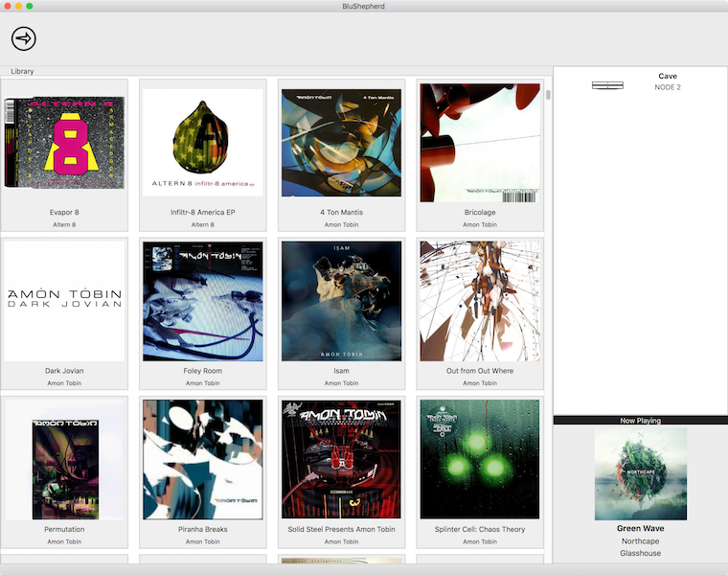Click Splinter Cell: Chaos Theory title text
The width and height of the screenshot is (728, 575).
tap(480, 530)
